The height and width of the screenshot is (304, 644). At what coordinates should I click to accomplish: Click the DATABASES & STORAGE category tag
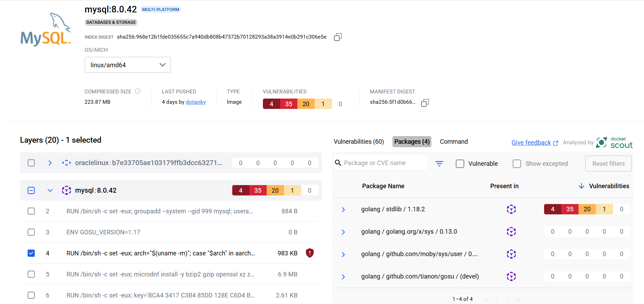click(111, 22)
